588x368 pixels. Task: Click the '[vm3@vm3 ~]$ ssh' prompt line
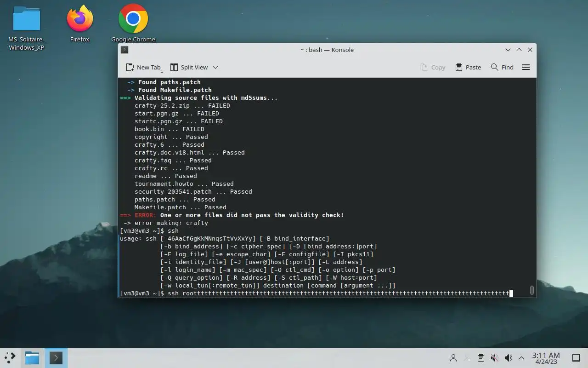[149, 231]
